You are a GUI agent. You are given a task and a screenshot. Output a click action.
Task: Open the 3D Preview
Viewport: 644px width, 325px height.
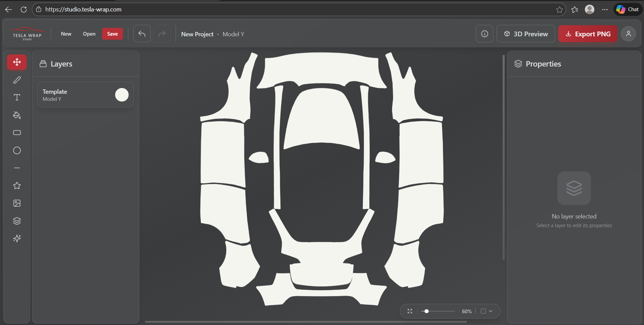click(525, 34)
